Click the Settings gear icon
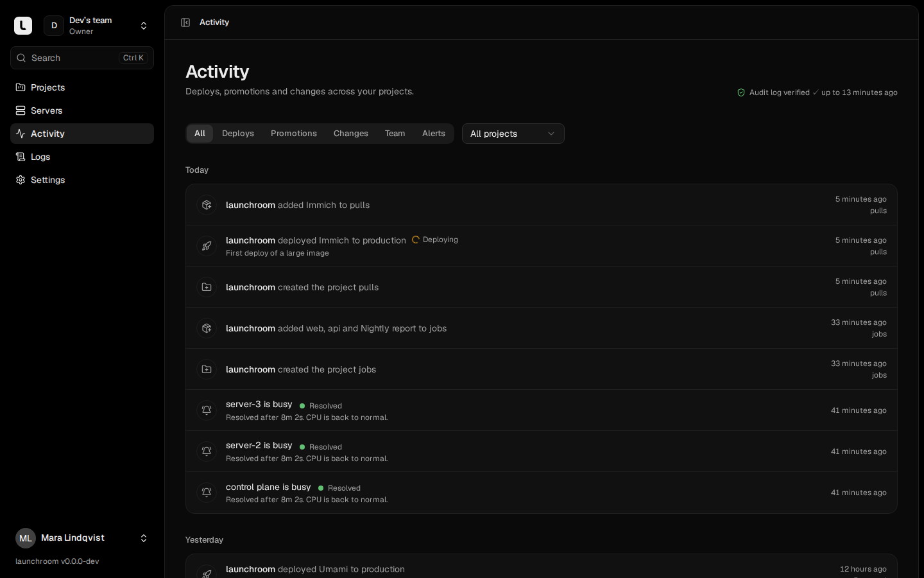The height and width of the screenshot is (578, 924). (21, 180)
